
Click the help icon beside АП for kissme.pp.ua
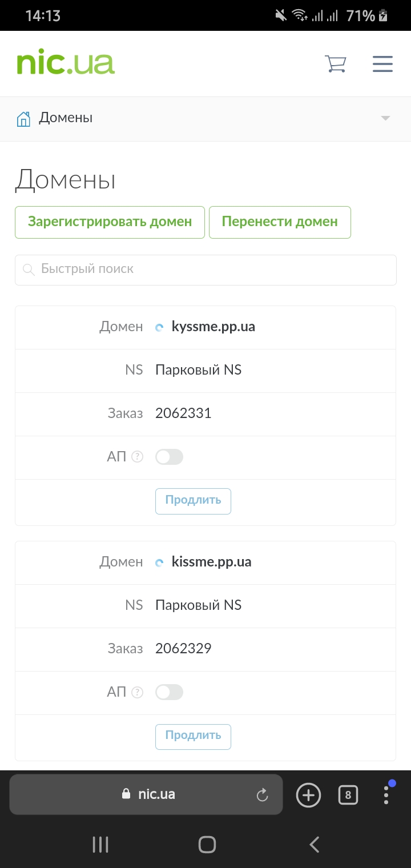click(x=137, y=692)
